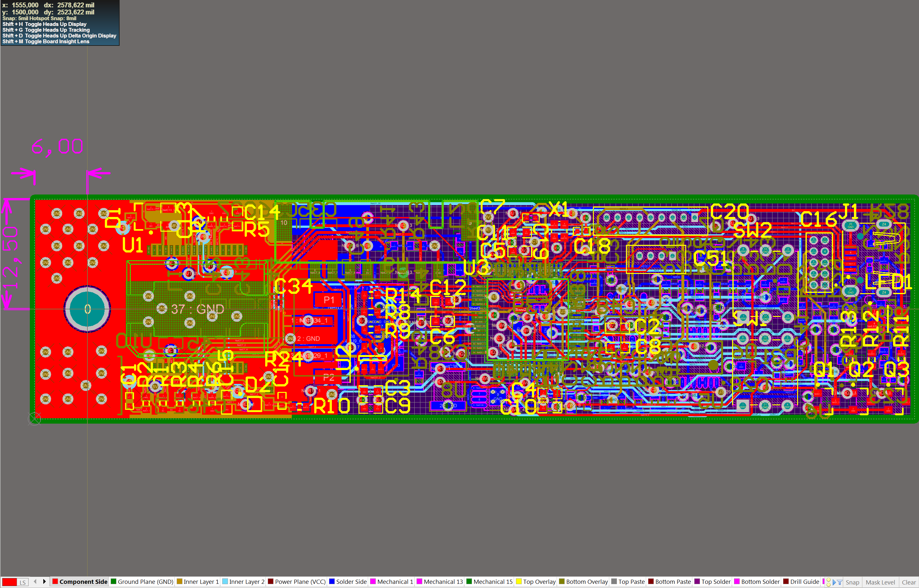Viewport: 919px width, 588px height.
Task: Click the teal mounting hole pad 0
Action: click(88, 309)
